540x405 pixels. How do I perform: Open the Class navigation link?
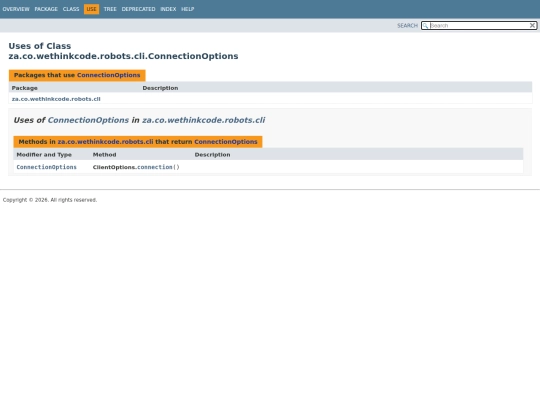[x=71, y=9]
